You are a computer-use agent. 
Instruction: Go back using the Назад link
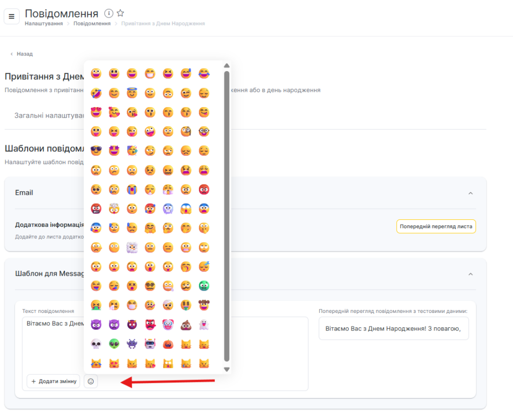[x=24, y=54]
